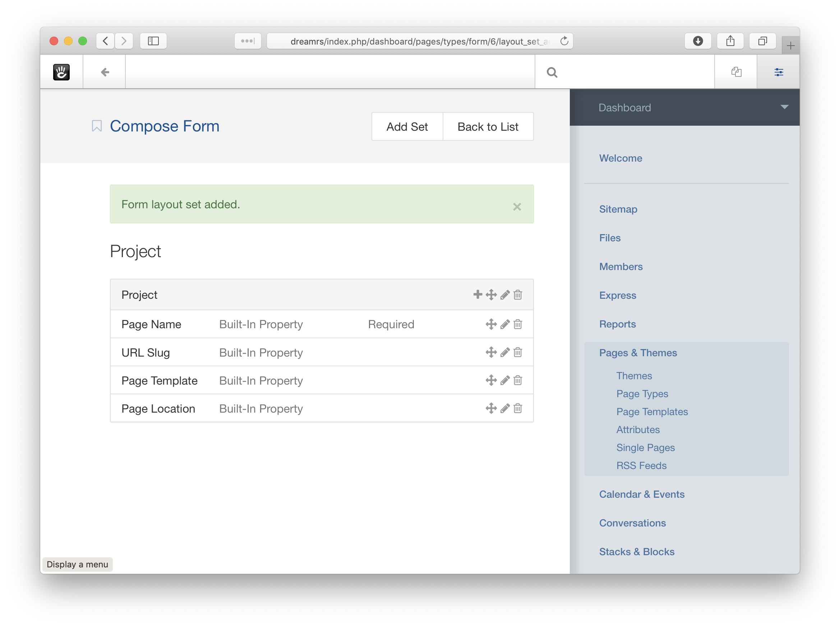Expand the Dashboard dropdown arrow
The height and width of the screenshot is (627, 840).
784,107
